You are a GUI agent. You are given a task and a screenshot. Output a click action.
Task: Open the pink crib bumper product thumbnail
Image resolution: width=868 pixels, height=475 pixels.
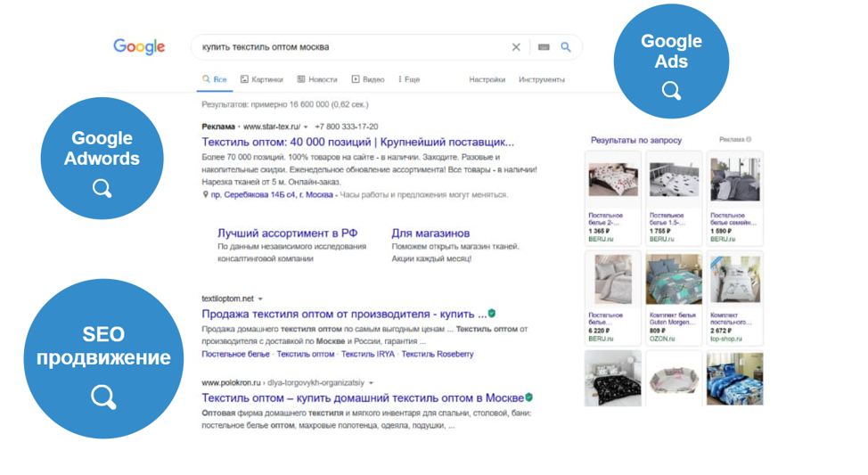(x=674, y=380)
